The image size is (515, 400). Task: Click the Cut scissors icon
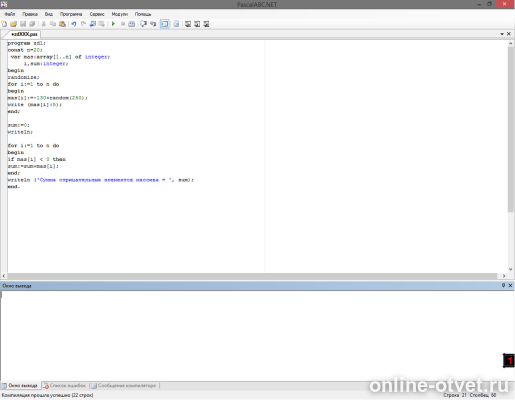click(43, 24)
